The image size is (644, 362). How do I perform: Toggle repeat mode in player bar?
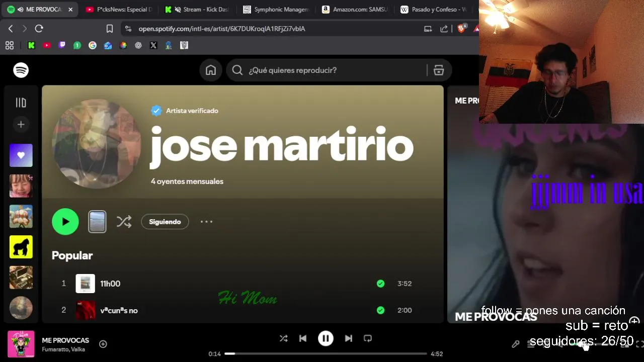(x=368, y=338)
